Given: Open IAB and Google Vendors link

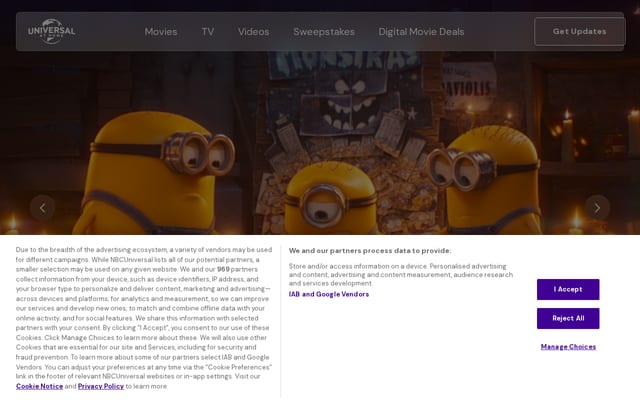Looking at the screenshot, I should coord(329,294).
